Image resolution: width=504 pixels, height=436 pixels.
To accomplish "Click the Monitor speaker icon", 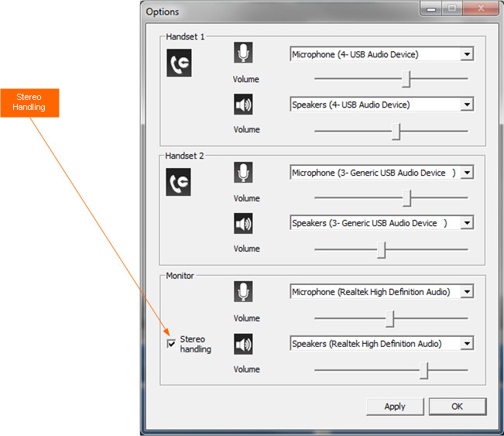I will coord(243,345).
